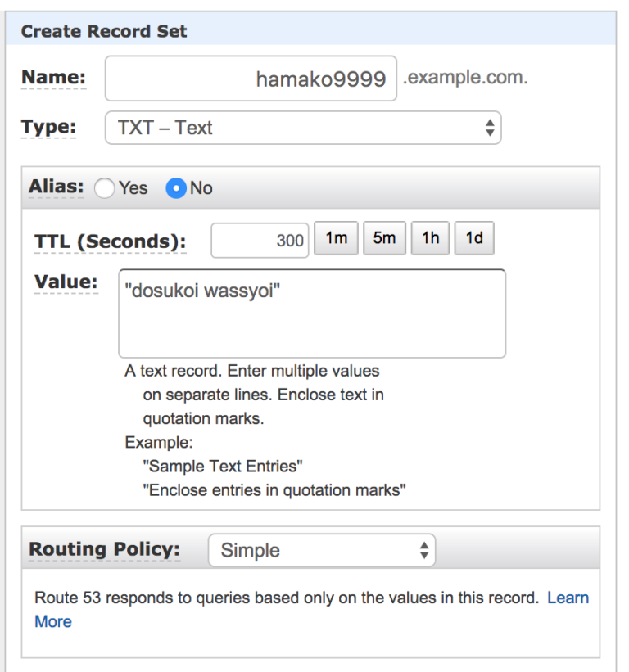Click the TTL seconds input field
The width and height of the screenshot is (629, 672).
click(x=260, y=240)
